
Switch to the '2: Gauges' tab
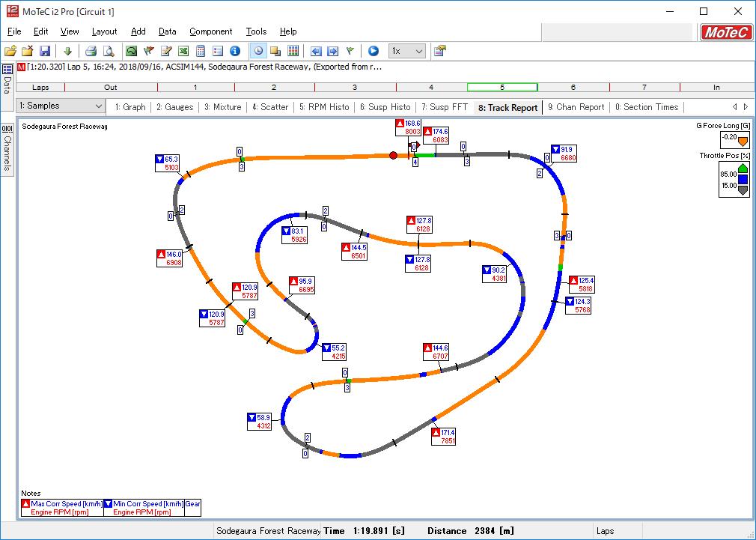point(174,107)
